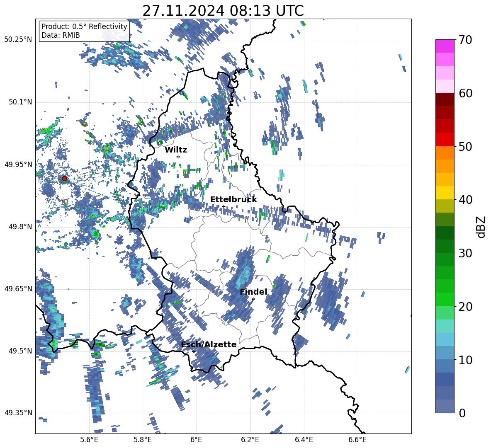The image size is (491, 448).
Task: Click the Findel station cross marker
Action: pyautogui.click(x=253, y=299)
